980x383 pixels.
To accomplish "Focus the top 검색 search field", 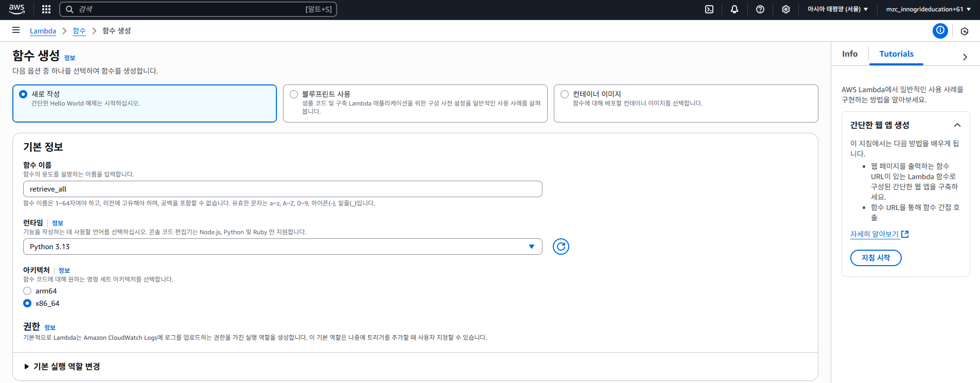I will pos(198,9).
